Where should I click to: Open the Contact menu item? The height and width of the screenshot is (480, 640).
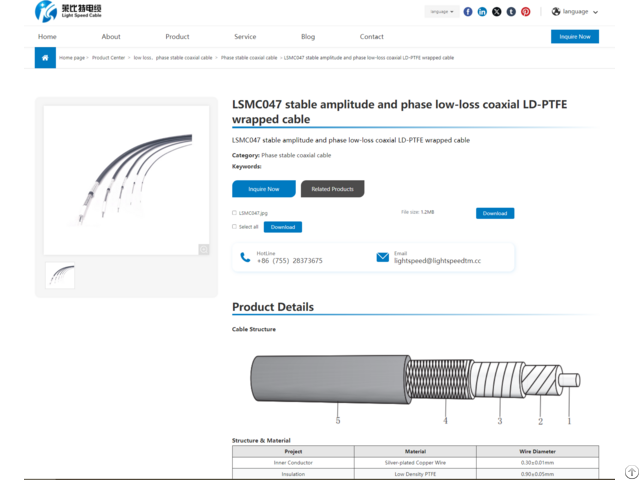371,37
